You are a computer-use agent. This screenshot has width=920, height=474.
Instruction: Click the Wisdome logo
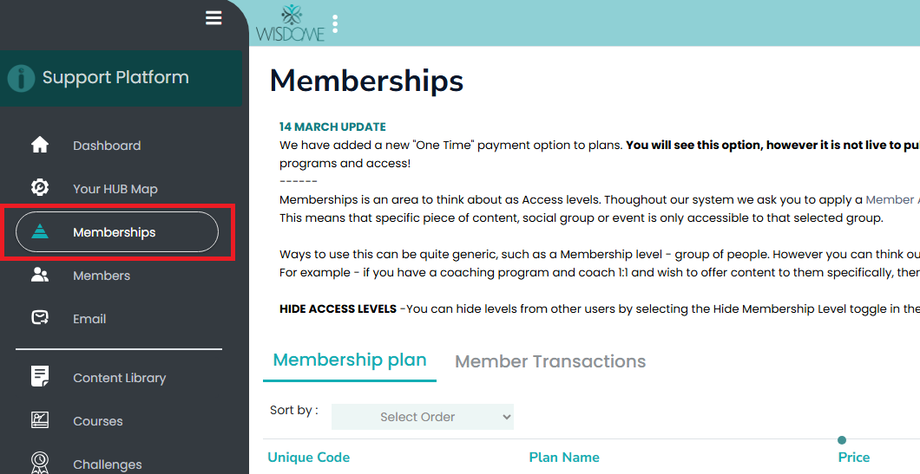click(x=290, y=23)
